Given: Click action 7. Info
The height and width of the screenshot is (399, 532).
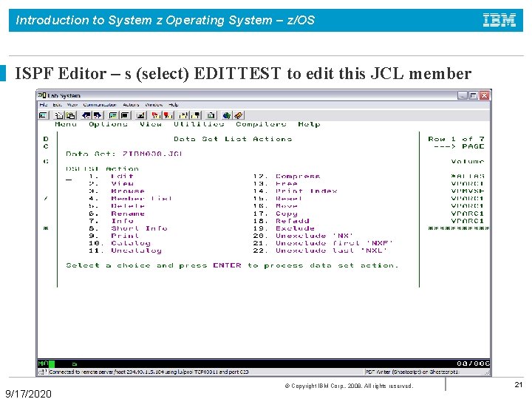Looking at the screenshot, I should [111, 221].
